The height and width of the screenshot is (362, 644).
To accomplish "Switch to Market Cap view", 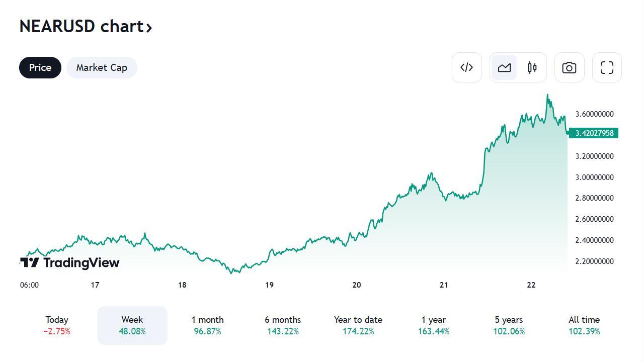I will pyautogui.click(x=102, y=67).
